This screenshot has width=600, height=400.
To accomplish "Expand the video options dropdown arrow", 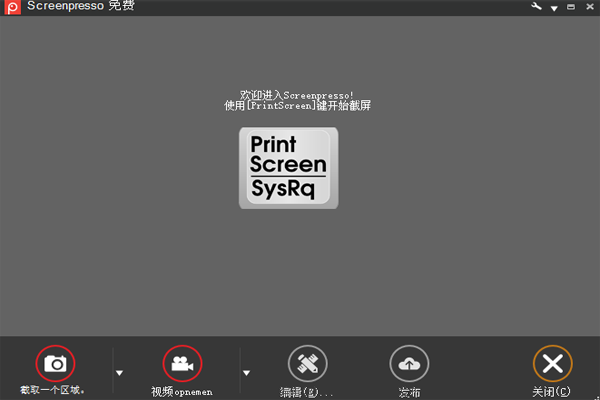I will (247, 373).
